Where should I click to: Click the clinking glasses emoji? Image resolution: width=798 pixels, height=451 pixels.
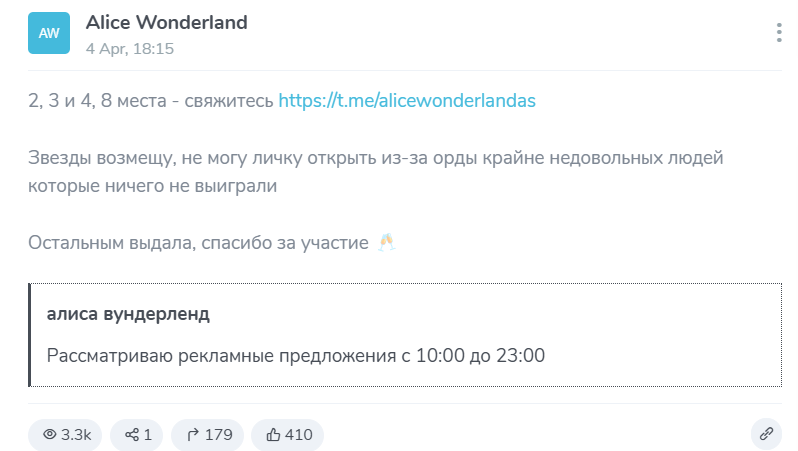tap(386, 243)
